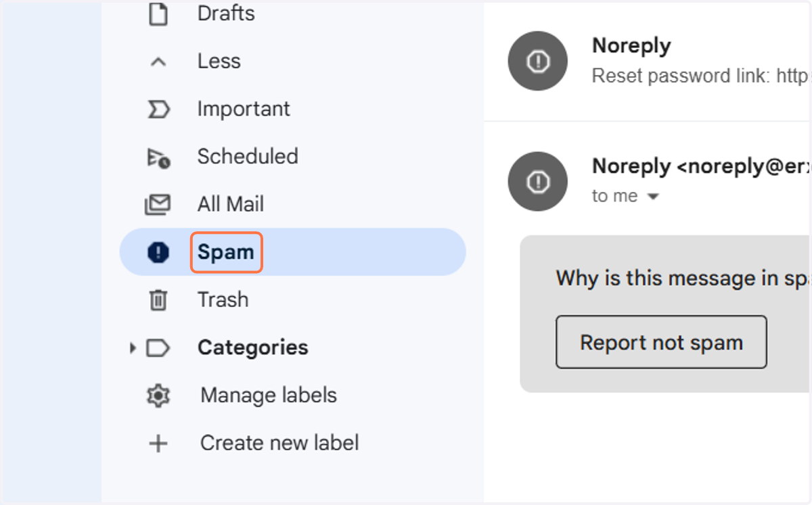Click the All Mail envelope icon
This screenshot has width=812, height=505.
(x=158, y=205)
